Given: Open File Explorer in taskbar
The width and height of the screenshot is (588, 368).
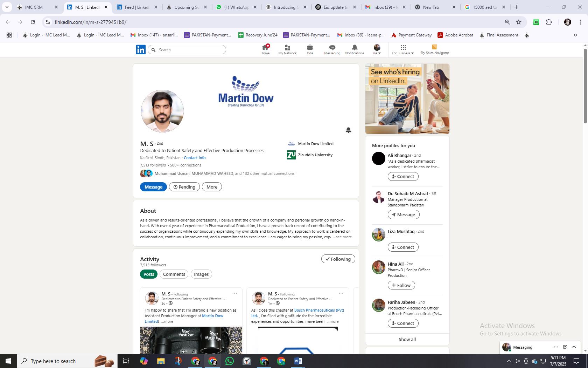Looking at the screenshot, I should tap(161, 361).
